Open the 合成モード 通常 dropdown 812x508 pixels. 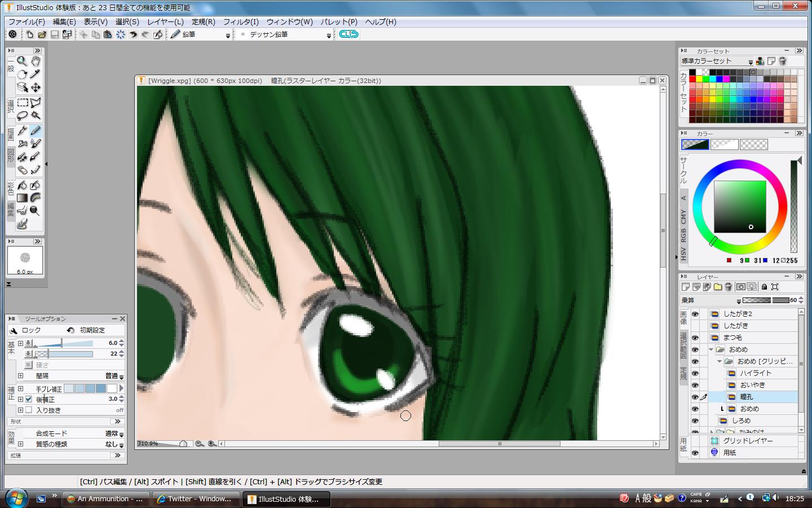[x=114, y=433]
